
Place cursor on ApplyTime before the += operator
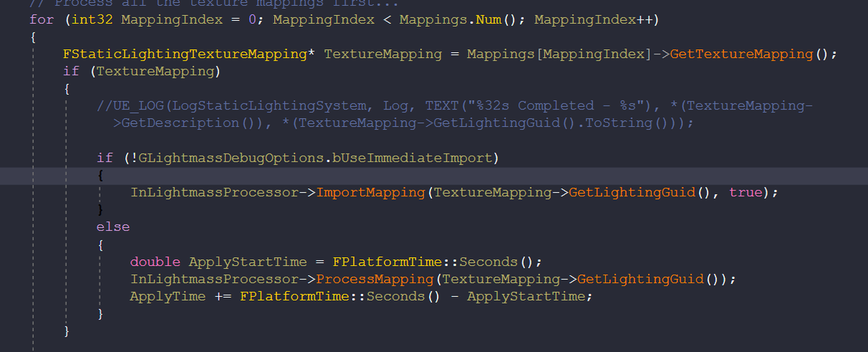coord(167,296)
